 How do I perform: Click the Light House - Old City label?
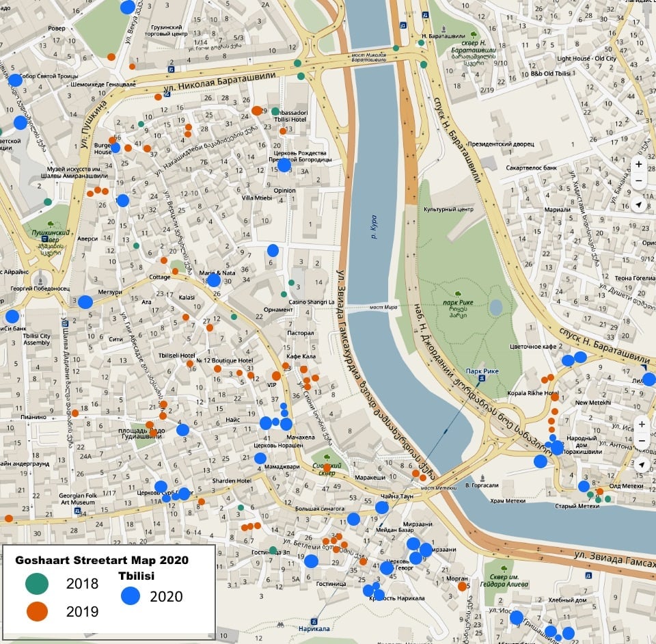coord(586,58)
